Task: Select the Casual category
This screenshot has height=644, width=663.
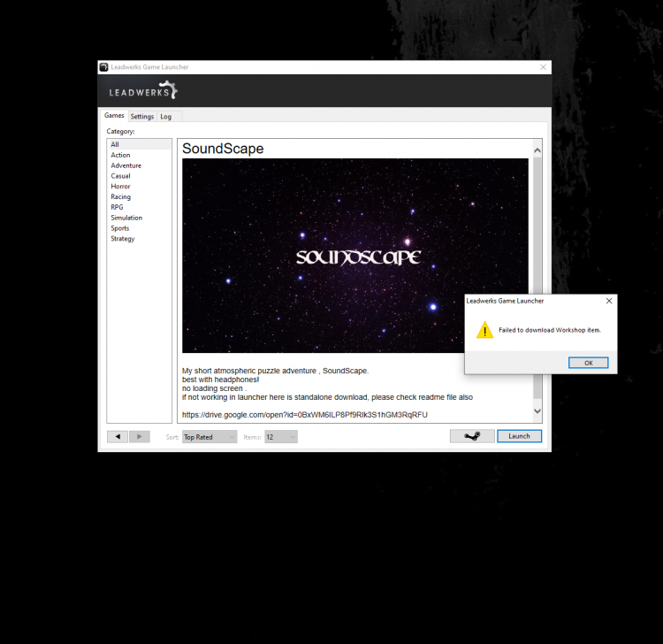Action: [139, 176]
